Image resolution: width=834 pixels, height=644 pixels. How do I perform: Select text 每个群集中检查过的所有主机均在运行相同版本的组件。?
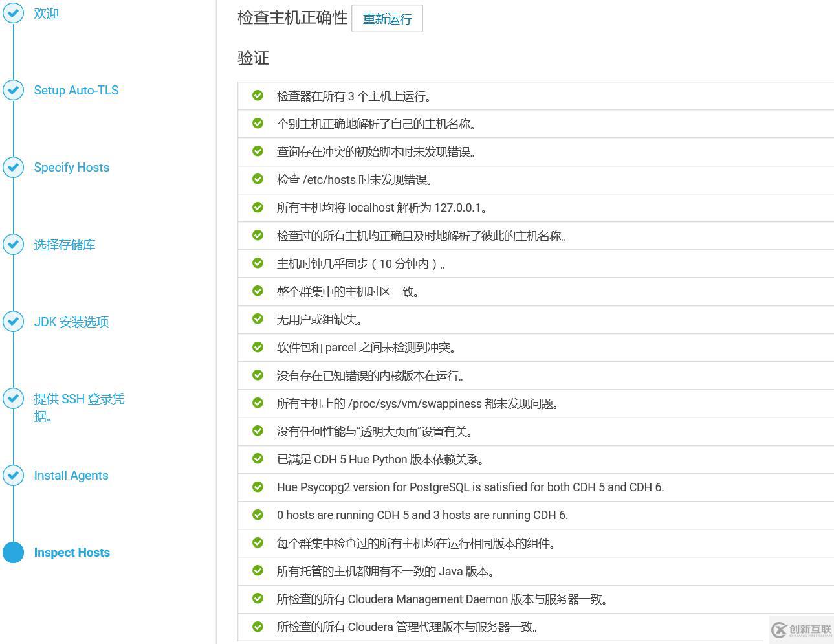point(416,544)
